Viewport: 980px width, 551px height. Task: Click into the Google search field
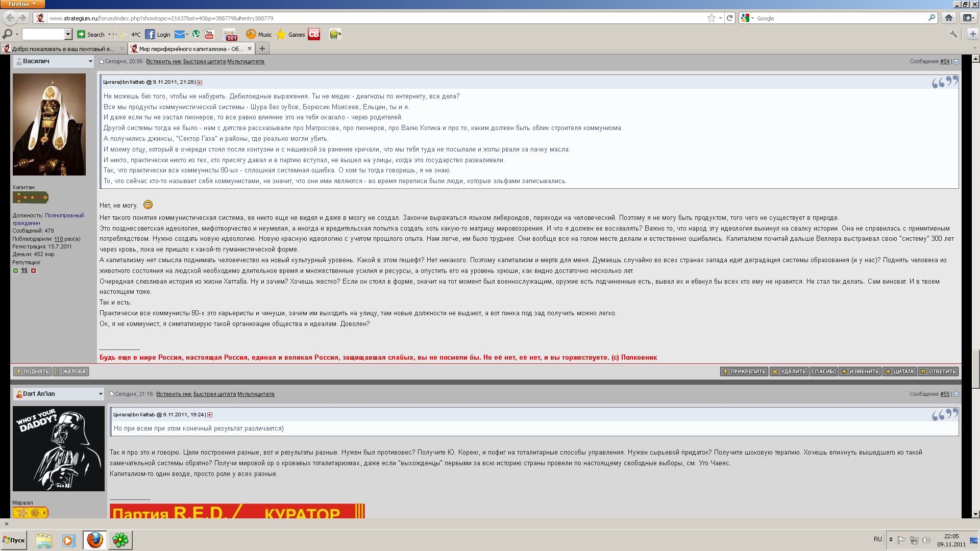point(840,18)
